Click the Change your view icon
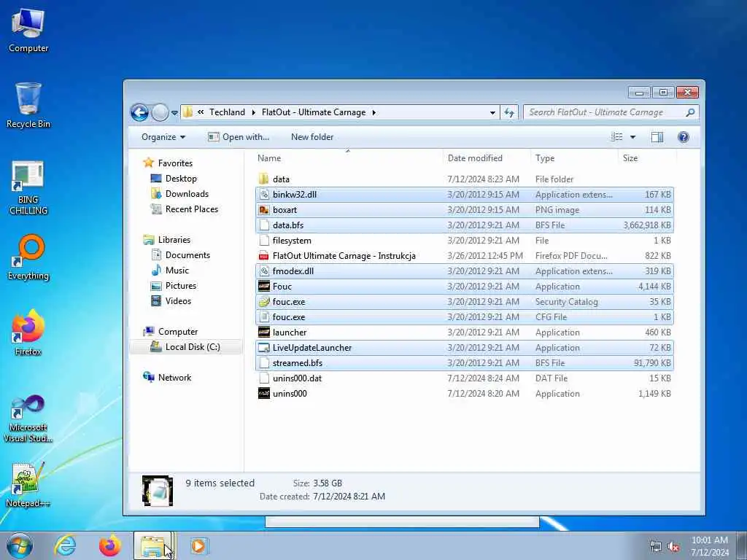Image resolution: width=747 pixels, height=560 pixels. pos(616,137)
